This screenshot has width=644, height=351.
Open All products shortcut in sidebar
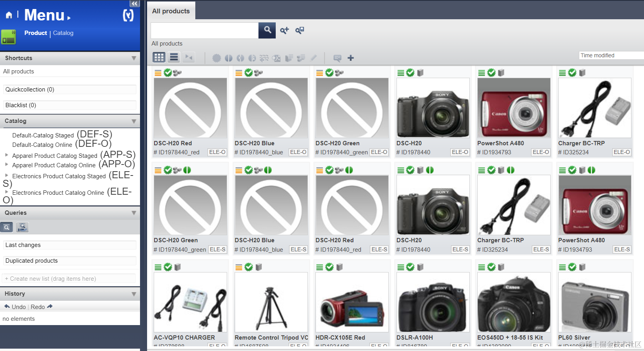coord(18,71)
